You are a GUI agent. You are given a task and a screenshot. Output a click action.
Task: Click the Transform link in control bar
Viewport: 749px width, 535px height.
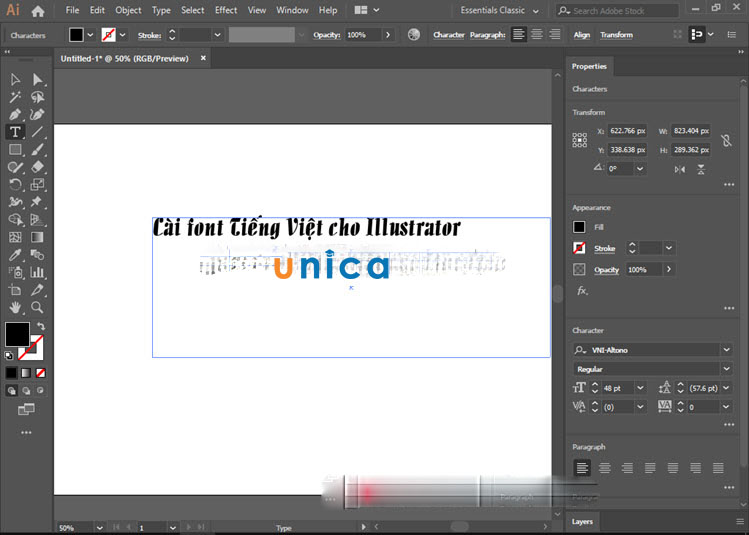tap(616, 34)
